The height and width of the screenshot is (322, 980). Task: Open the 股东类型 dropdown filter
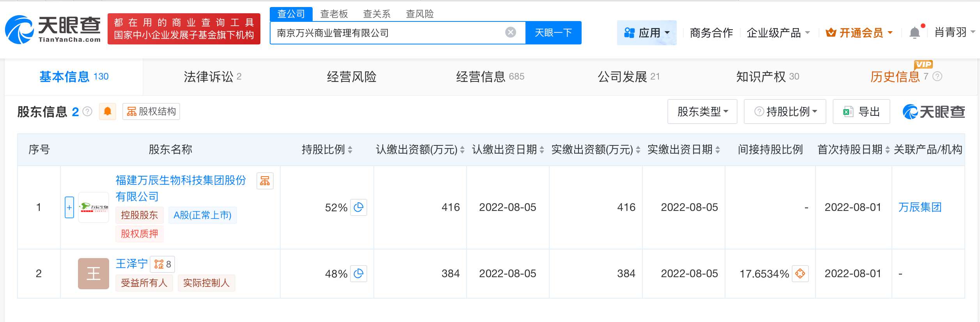click(x=702, y=112)
